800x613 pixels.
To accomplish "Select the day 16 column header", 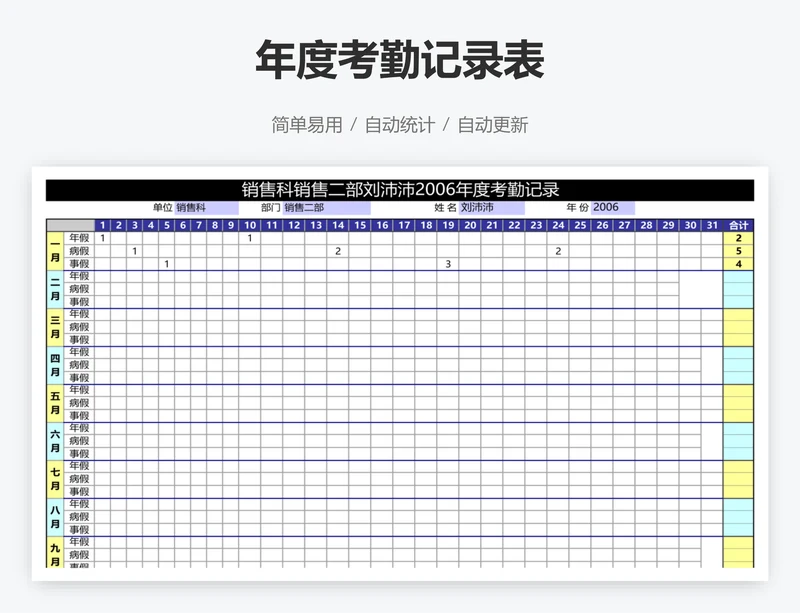I will tap(382, 225).
